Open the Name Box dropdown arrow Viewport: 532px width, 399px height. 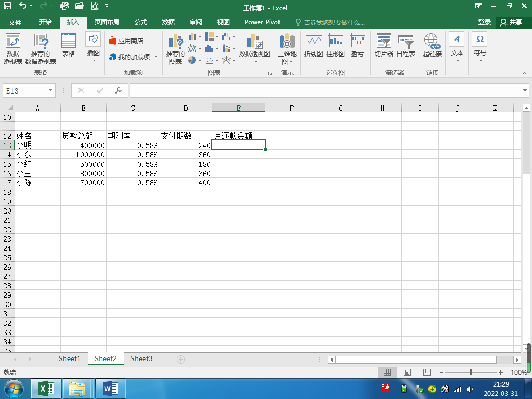point(50,90)
